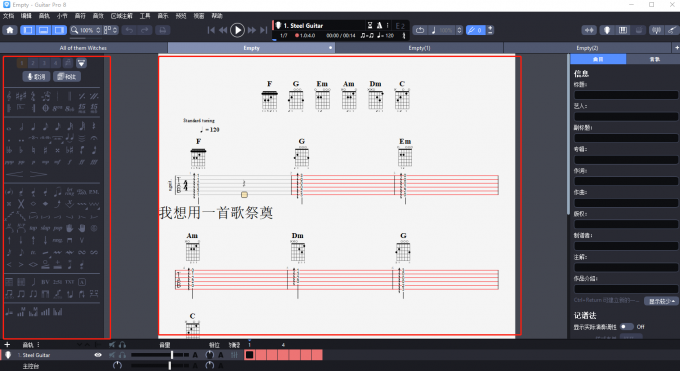Open the 帮助 (Help) menu

point(217,16)
